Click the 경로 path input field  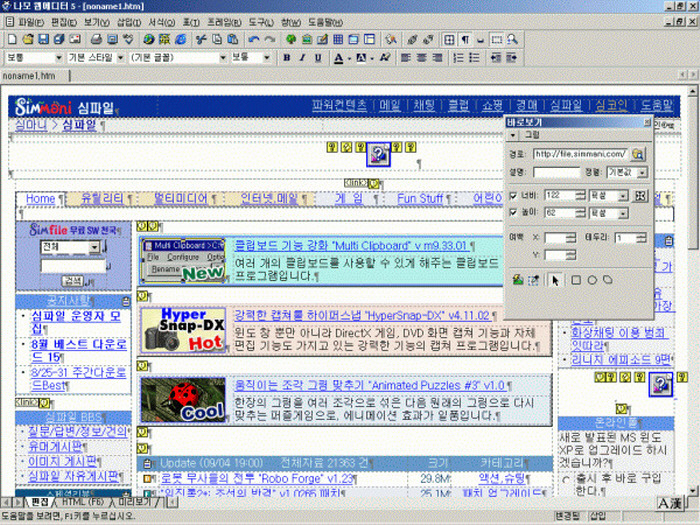pos(580,154)
